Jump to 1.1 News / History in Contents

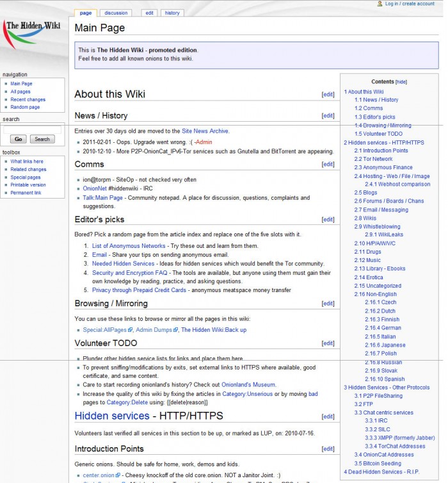point(376,100)
